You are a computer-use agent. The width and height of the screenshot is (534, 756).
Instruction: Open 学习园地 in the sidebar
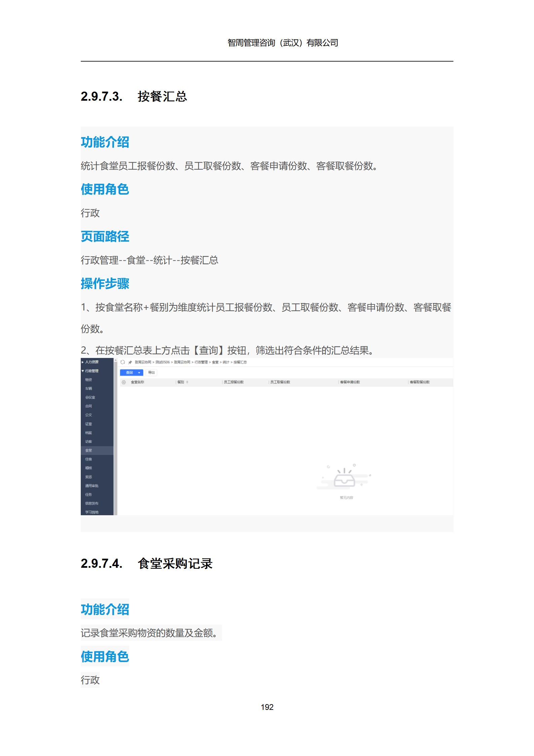92,512
